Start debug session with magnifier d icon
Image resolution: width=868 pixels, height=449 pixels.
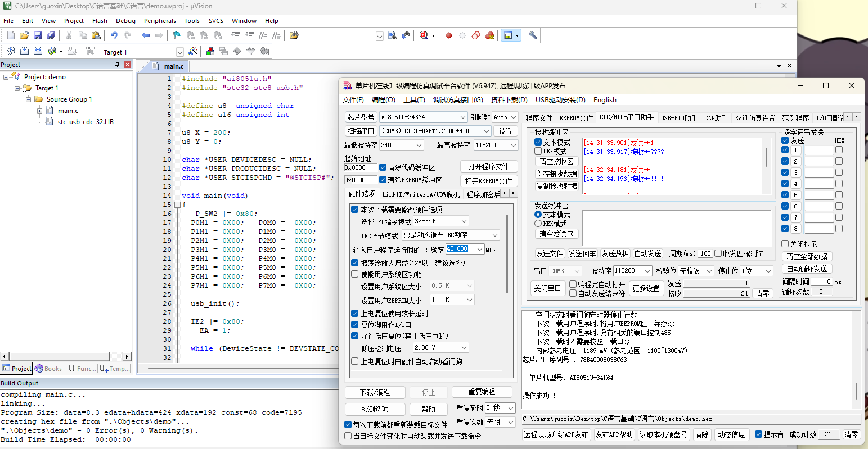424,35
